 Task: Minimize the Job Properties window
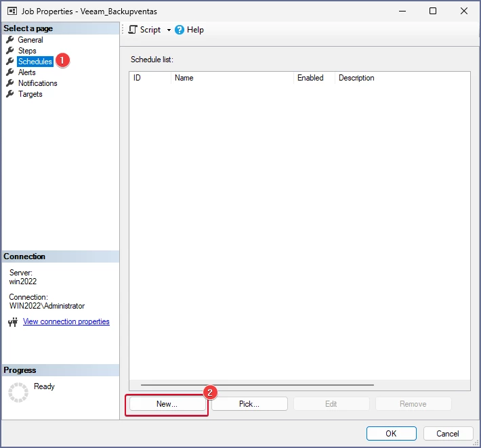(x=402, y=11)
